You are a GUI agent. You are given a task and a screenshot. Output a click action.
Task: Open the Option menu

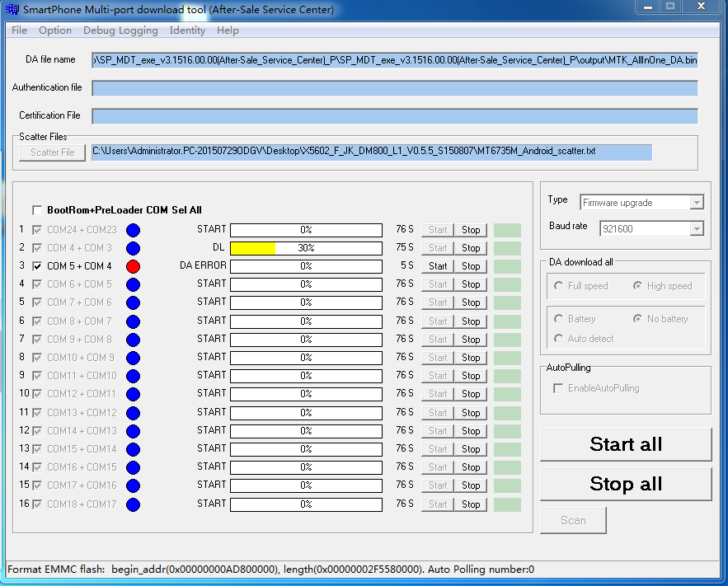pyautogui.click(x=55, y=30)
